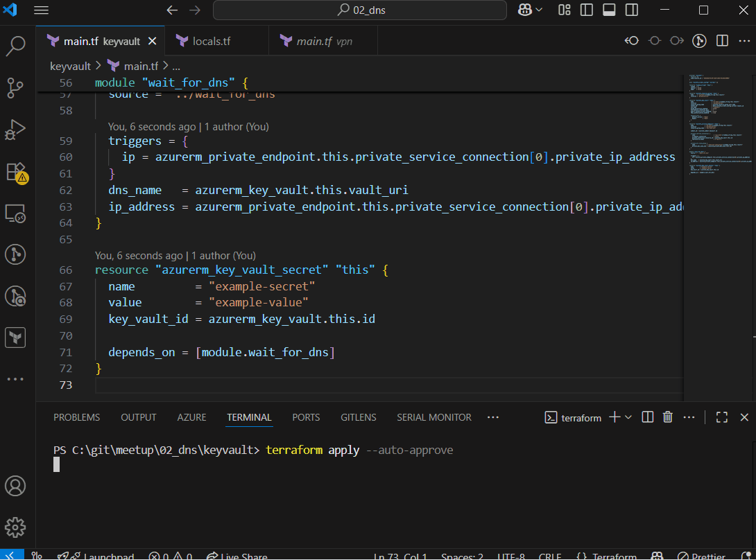Switch to the AZURE panel tab

[x=191, y=417]
